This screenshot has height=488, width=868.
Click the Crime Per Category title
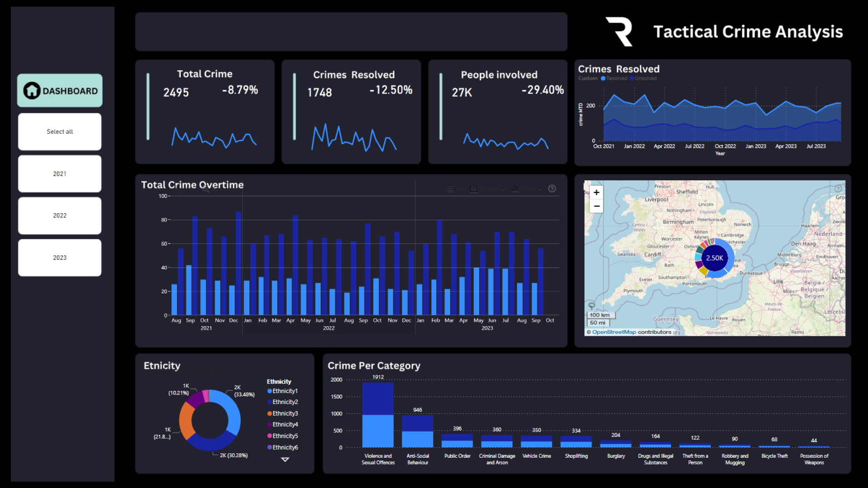[374, 366]
